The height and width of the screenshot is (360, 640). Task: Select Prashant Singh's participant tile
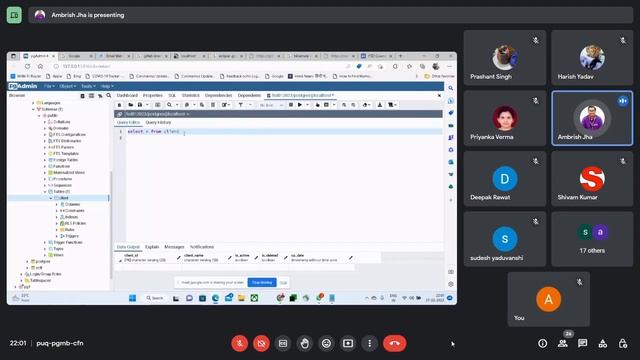coord(505,58)
